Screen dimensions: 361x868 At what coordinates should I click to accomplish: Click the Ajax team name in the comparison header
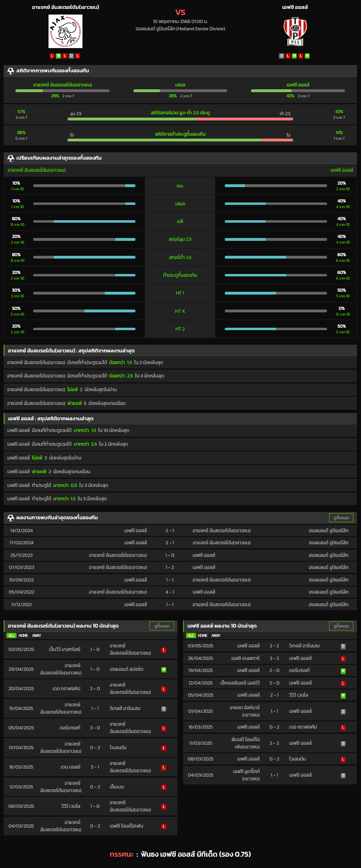point(36,170)
